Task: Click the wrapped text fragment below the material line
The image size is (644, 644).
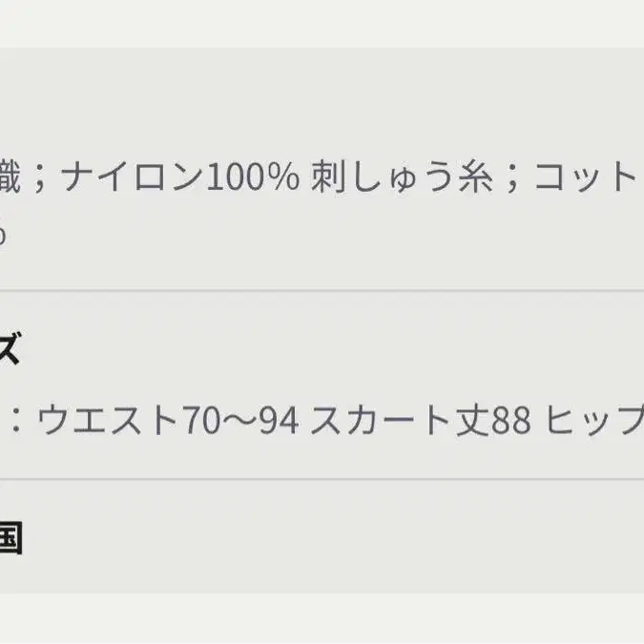Action: 3,235
